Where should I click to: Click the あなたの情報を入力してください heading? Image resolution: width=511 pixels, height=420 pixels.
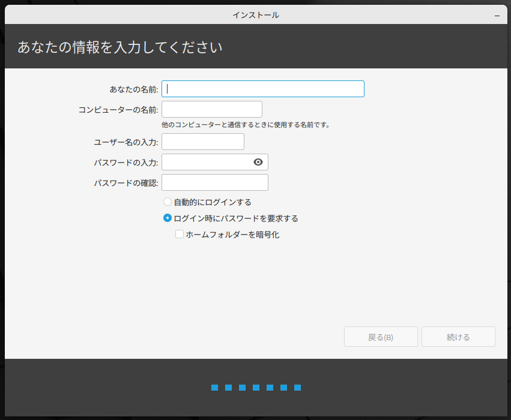pyautogui.click(x=120, y=47)
